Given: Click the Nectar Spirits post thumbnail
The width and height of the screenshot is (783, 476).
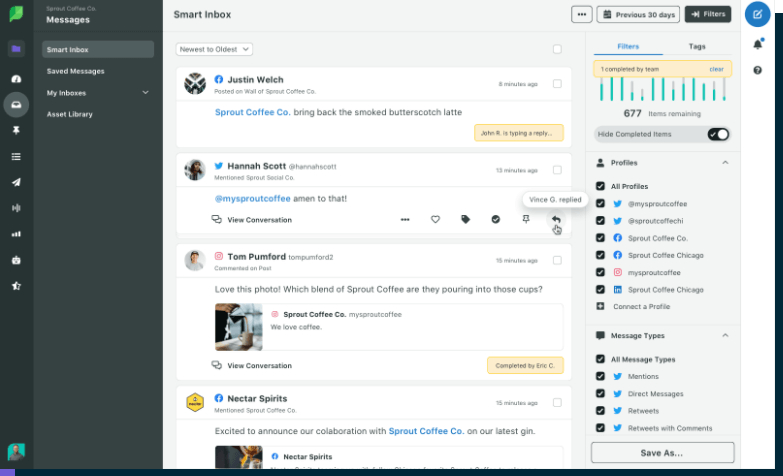Looking at the screenshot, I should pos(239,457).
